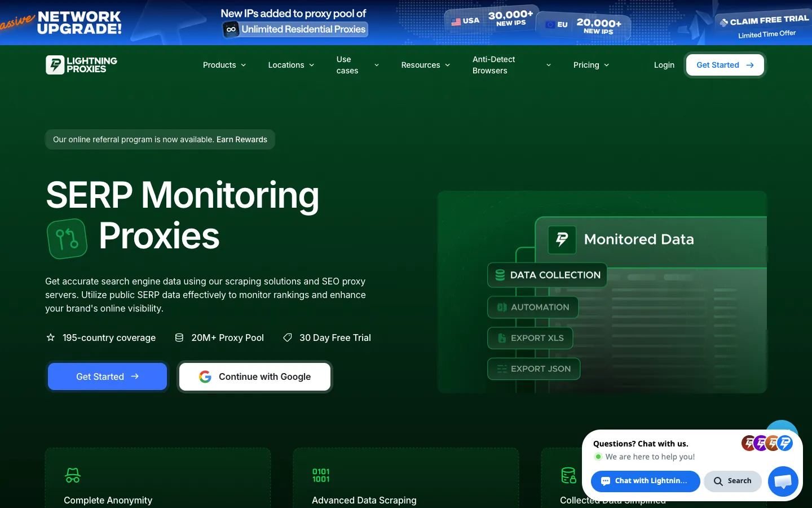
Task: Click the magnifier icon in Search
Action: [718, 481]
